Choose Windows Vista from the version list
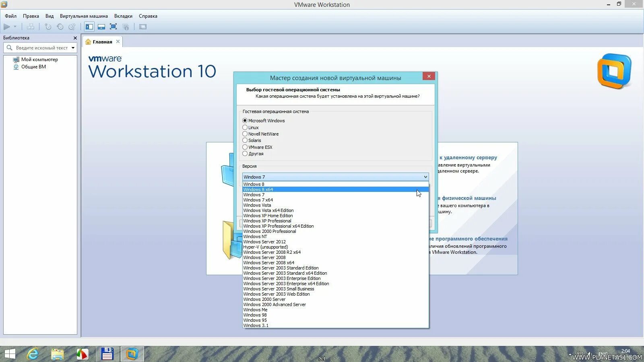 coord(335,205)
